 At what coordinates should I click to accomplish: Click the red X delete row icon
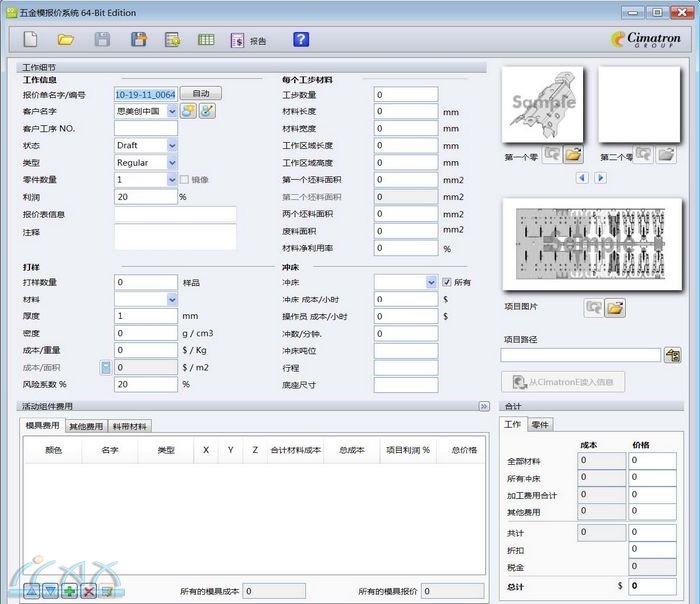pyautogui.click(x=88, y=592)
